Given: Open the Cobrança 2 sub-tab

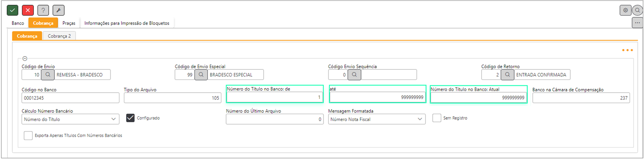Looking at the screenshot, I should pos(59,36).
